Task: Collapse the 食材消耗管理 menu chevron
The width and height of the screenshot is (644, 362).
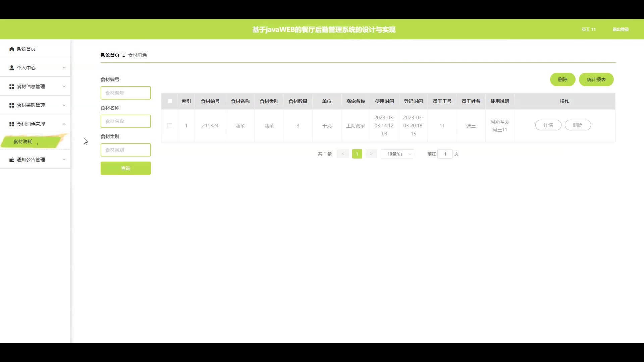Action: 64,124
